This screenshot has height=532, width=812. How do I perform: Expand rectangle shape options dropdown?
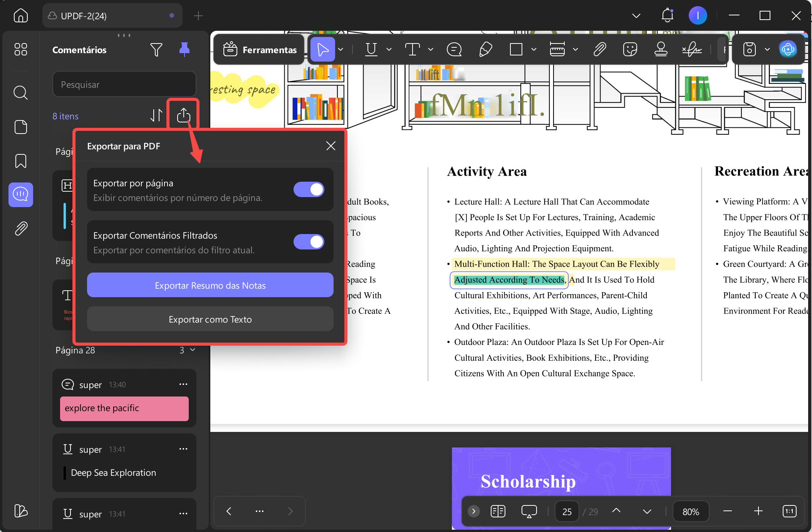(x=534, y=49)
